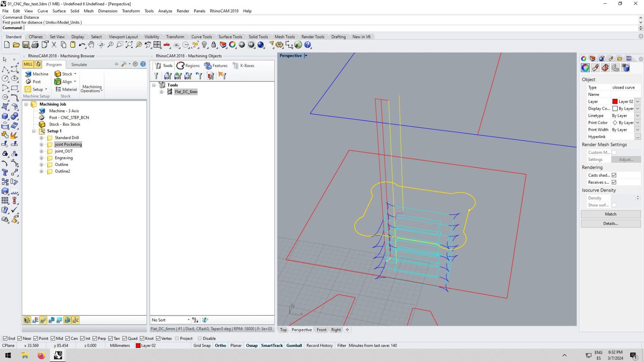Image resolution: width=644 pixels, height=362 pixels.
Task: Uncheck Receives shadows checkbox
Action: pyautogui.click(x=614, y=182)
